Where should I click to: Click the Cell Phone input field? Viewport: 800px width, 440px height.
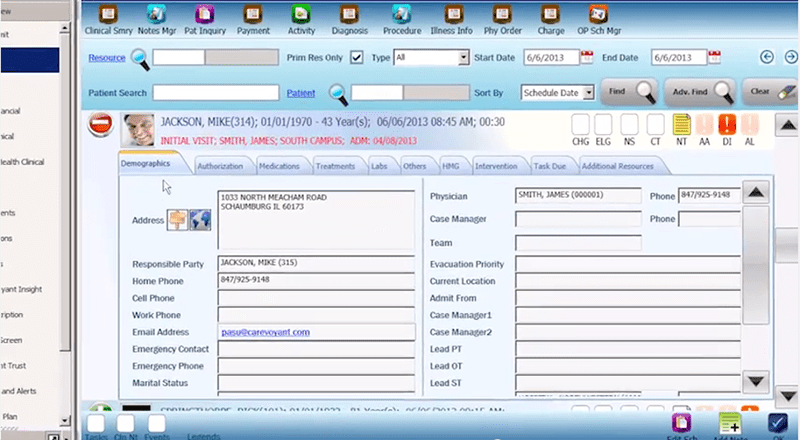click(x=316, y=298)
